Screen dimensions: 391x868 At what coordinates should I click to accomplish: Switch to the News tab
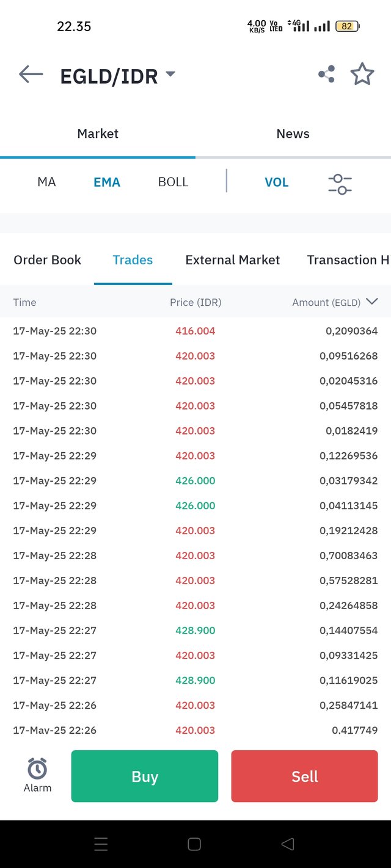(293, 134)
